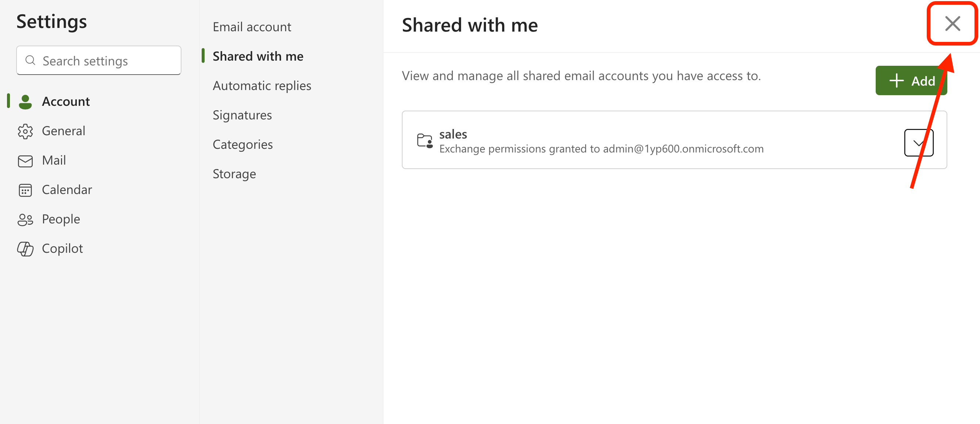Click the Calendar icon in sidebar
The image size is (980, 424).
(x=25, y=190)
